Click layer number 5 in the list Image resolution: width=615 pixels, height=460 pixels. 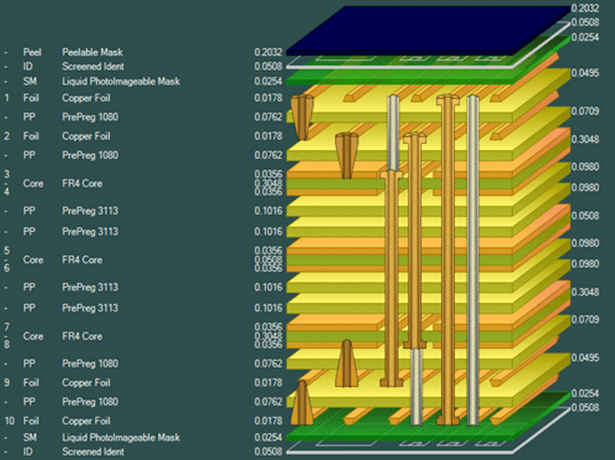click(x=7, y=250)
